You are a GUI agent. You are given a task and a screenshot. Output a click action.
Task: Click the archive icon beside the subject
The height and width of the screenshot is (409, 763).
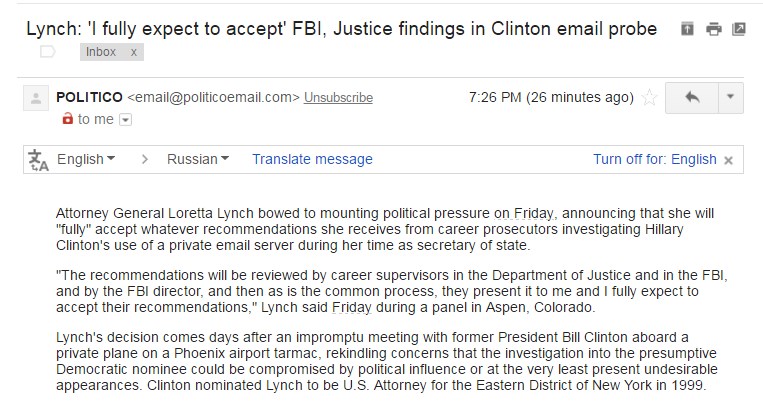coord(687,29)
